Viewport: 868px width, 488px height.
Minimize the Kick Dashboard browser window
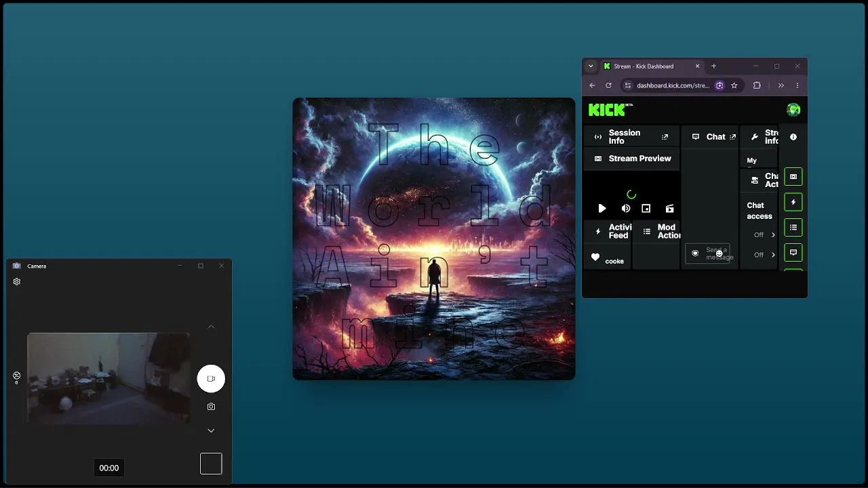tap(755, 66)
